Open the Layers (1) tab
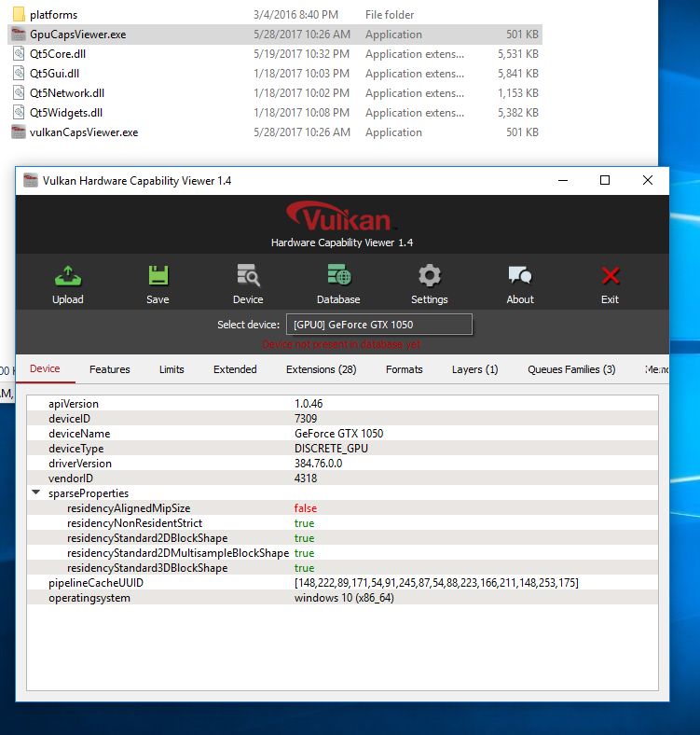This screenshot has height=735, width=700. point(475,369)
